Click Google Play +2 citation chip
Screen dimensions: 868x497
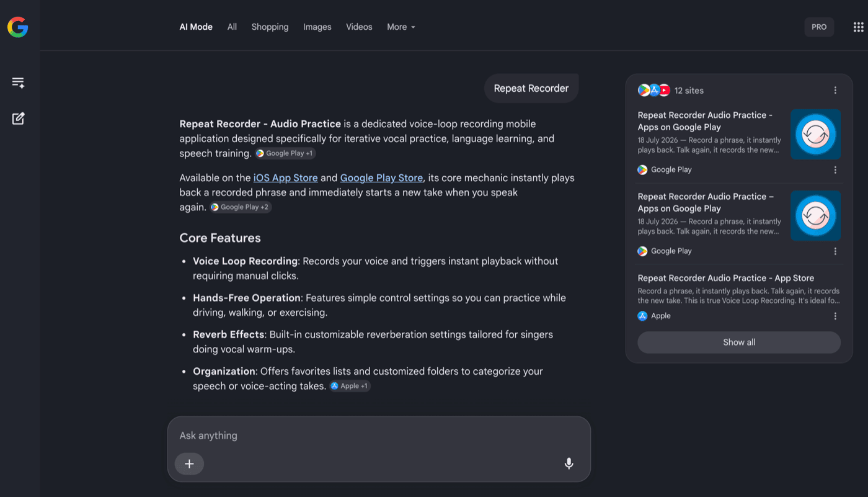(x=240, y=207)
